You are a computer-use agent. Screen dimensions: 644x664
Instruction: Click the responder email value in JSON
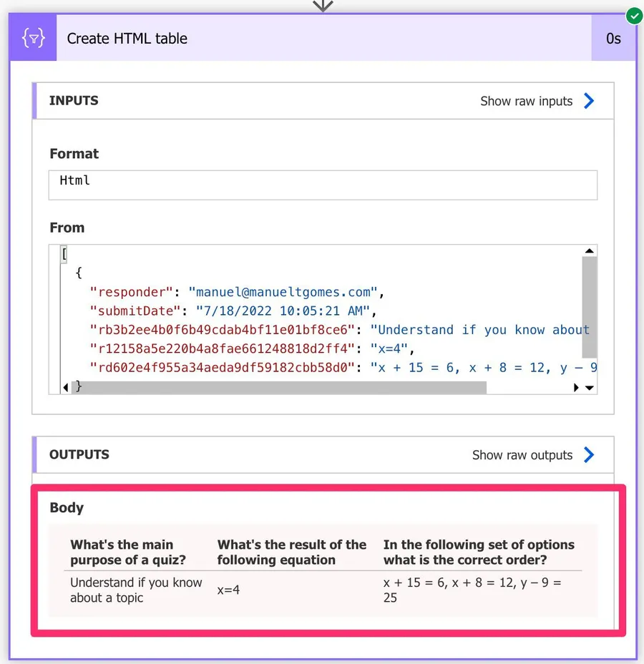point(283,292)
